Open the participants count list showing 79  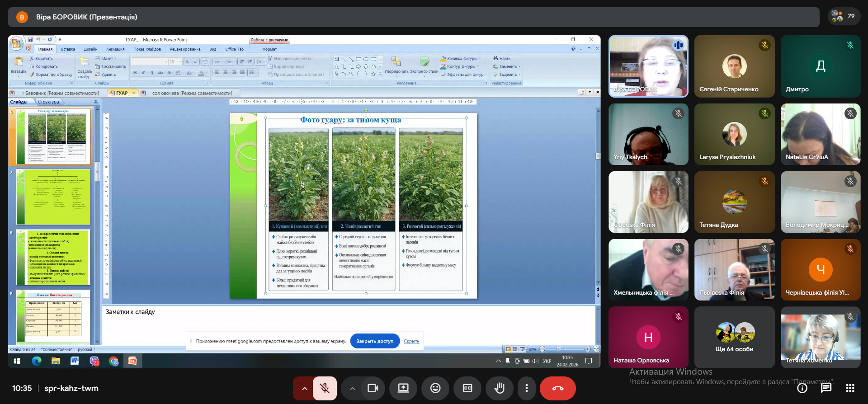click(x=844, y=16)
